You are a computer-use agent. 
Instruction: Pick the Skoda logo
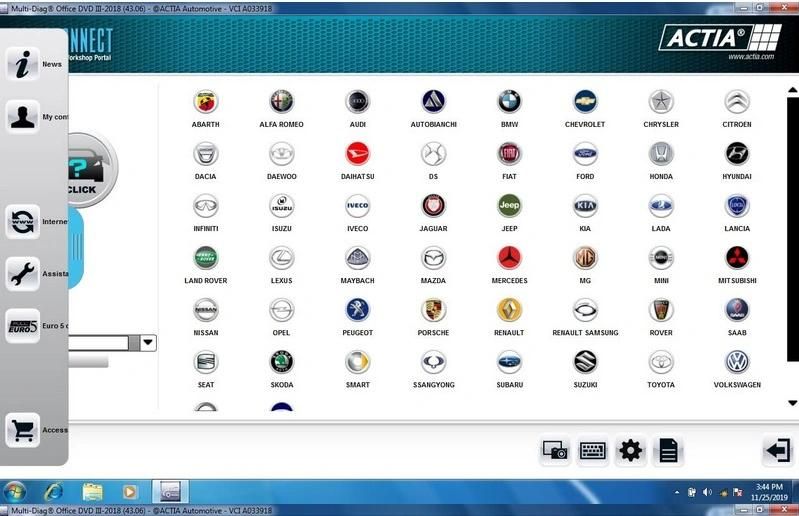pyautogui.click(x=281, y=362)
